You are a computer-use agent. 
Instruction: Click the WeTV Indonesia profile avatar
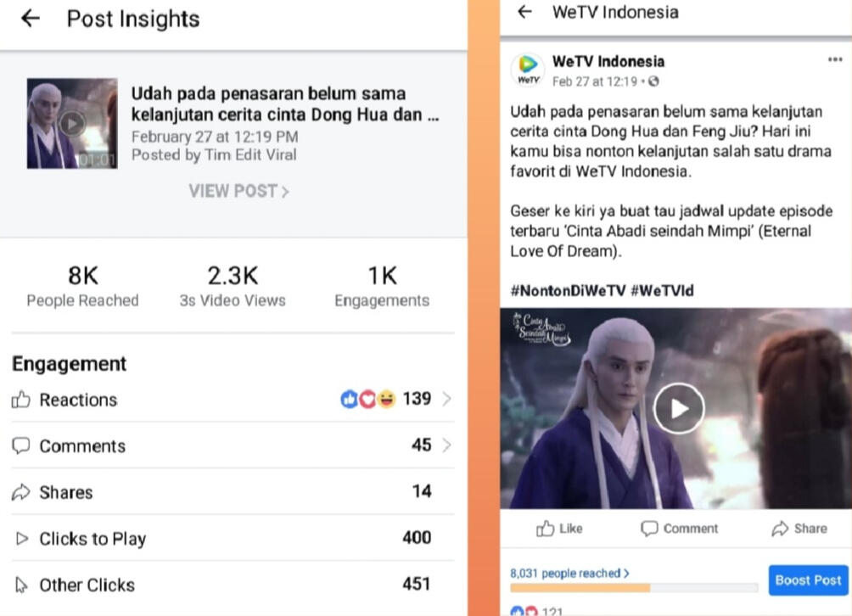[x=528, y=70]
